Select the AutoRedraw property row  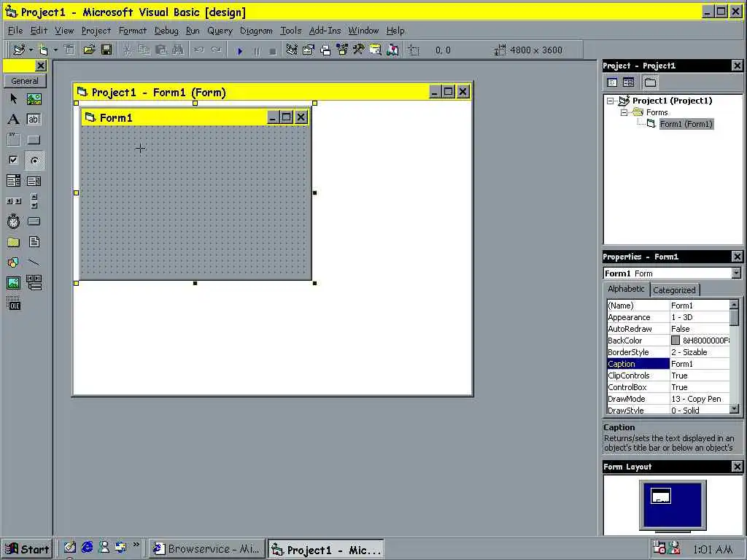[x=668, y=329]
